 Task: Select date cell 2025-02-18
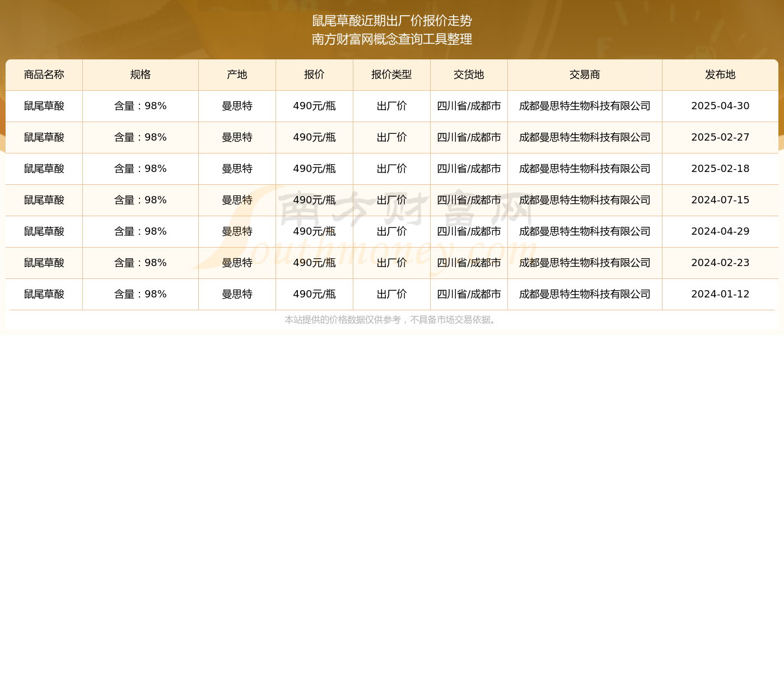tap(720, 169)
